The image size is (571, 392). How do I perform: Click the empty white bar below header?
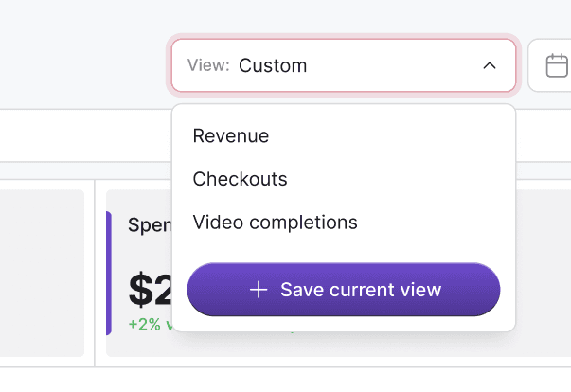coord(85,135)
